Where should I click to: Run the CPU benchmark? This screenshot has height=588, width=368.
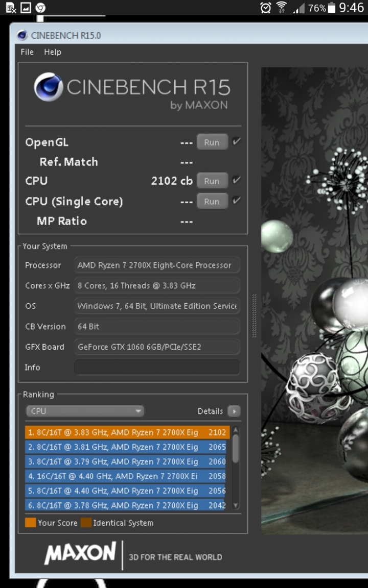coord(212,181)
